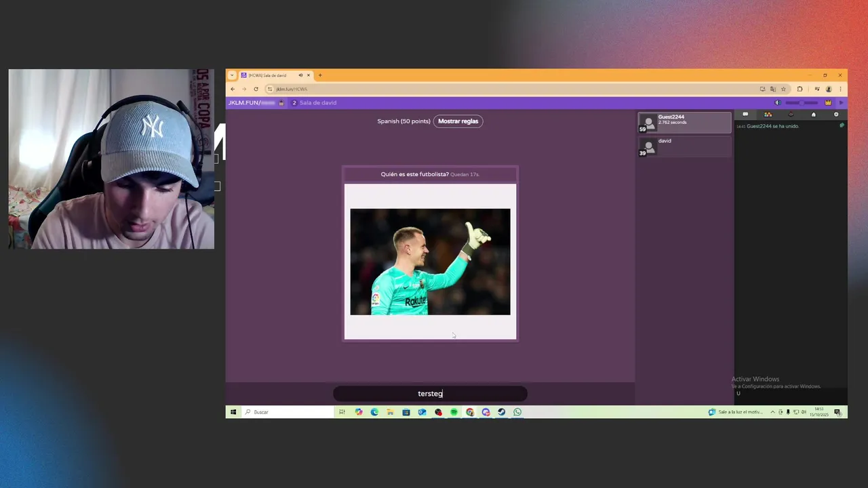The image size is (868, 488).
Task: Select the david player row
Action: (684, 146)
